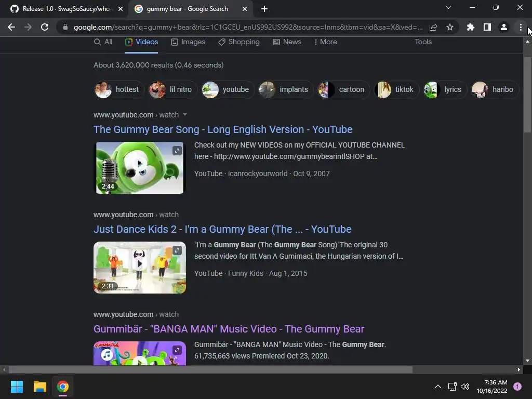Open the Chrome three-dot menu
This screenshot has height=399, width=532.
[x=521, y=27]
